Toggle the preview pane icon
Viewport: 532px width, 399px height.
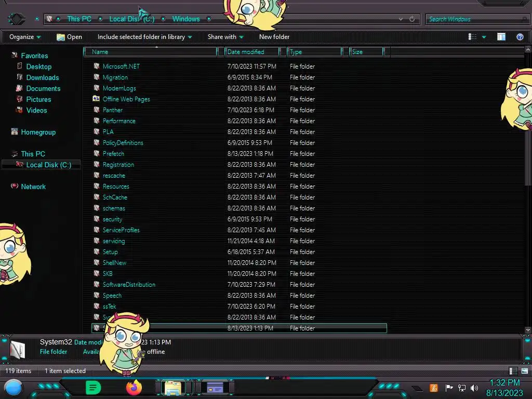click(501, 37)
